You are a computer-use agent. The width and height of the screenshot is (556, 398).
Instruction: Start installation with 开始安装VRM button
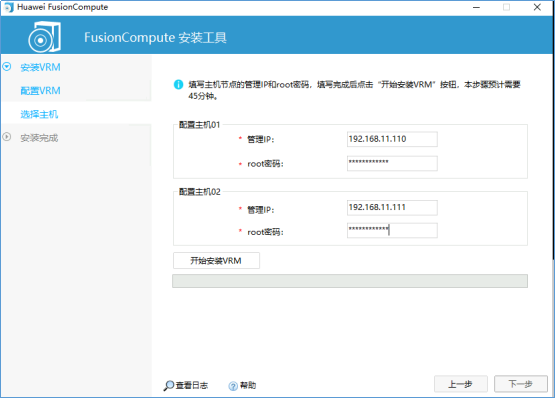216,261
